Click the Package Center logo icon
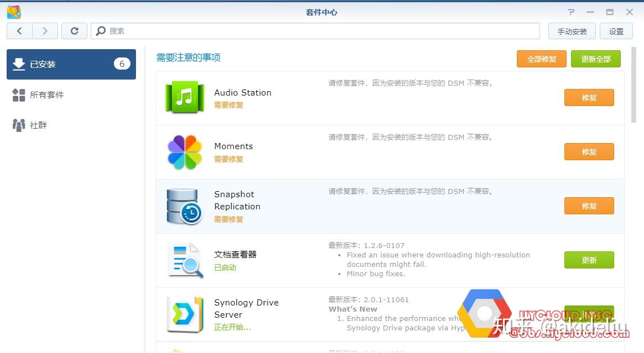644x353 pixels. click(14, 12)
